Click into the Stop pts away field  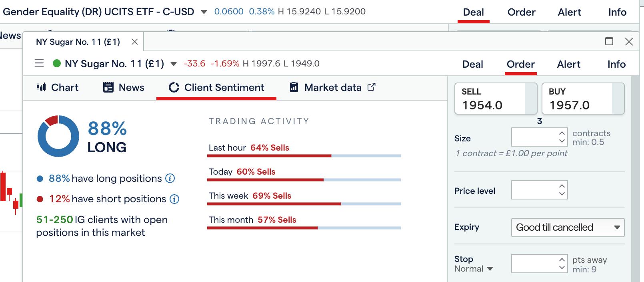(535, 264)
